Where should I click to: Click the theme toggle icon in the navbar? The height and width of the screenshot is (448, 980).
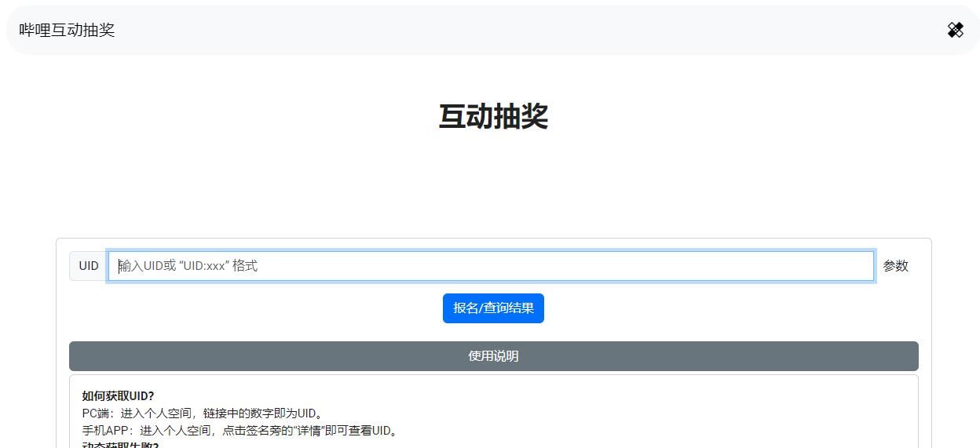[955, 30]
